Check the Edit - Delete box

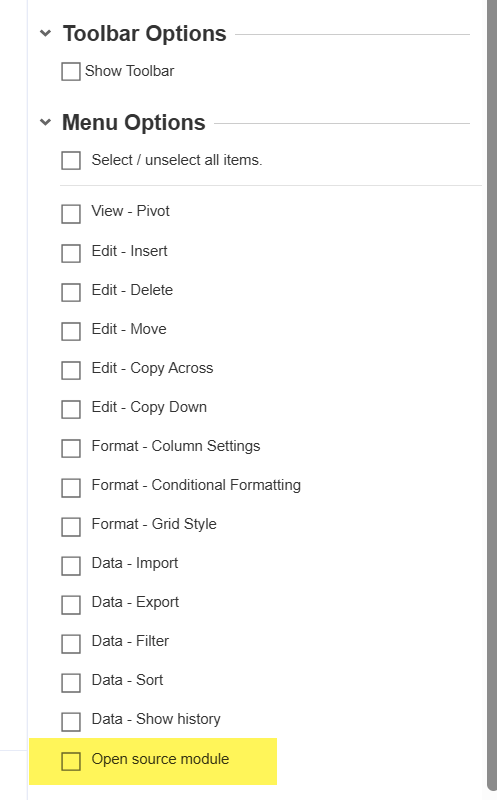[71, 292]
